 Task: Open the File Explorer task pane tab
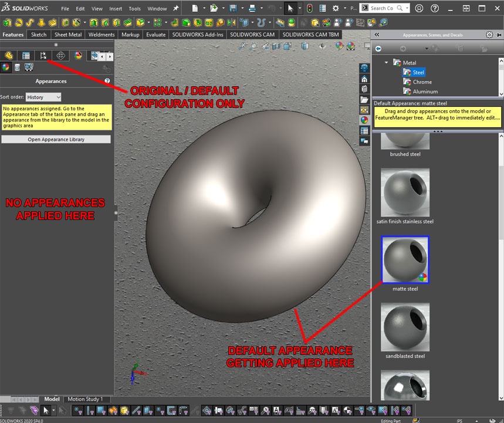364,100
